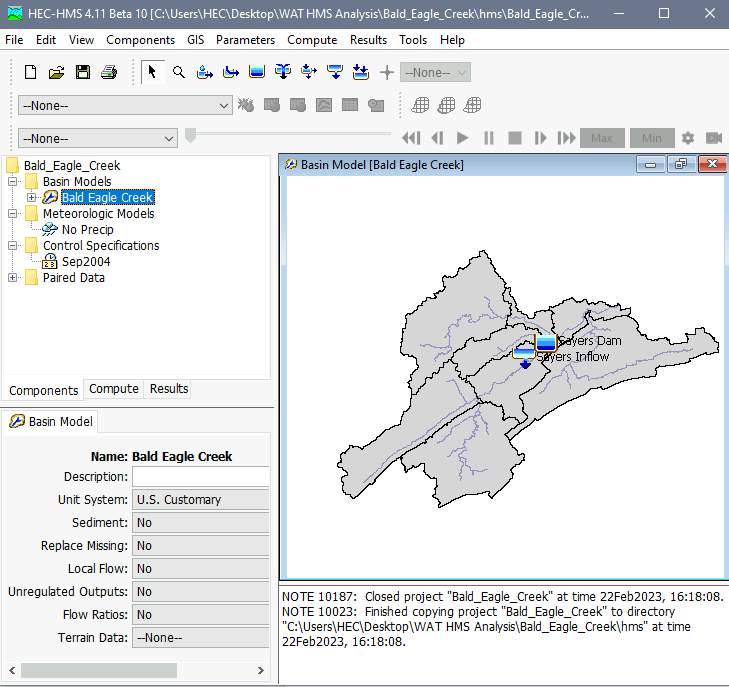This screenshot has height=687, width=729.
Task: Step forward one frame in animation
Action: click(x=540, y=138)
